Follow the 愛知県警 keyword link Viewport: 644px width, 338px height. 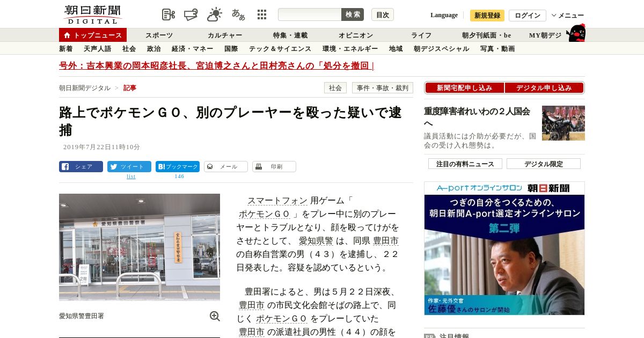point(316,240)
